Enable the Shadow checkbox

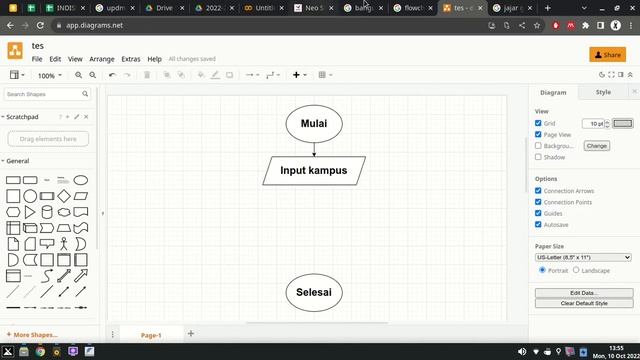tap(538, 157)
